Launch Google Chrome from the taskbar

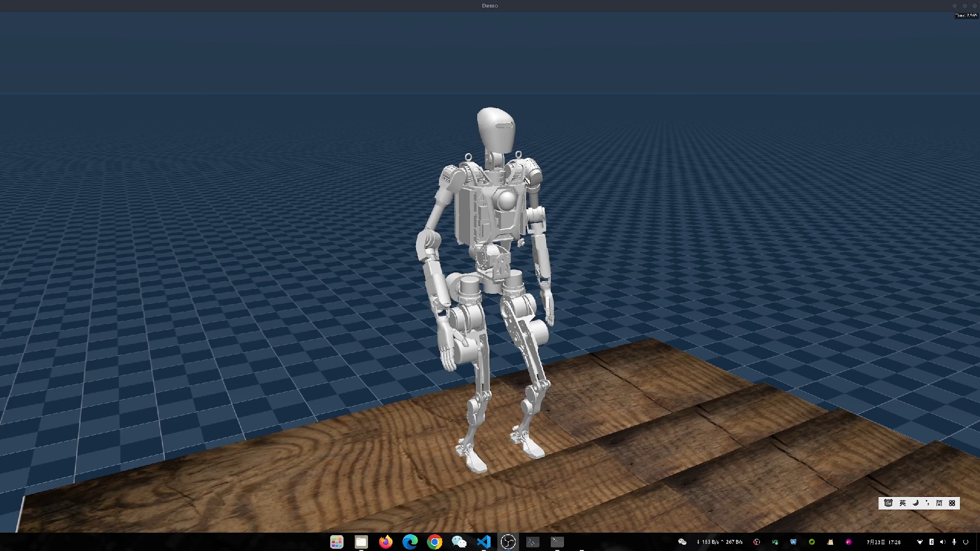435,542
